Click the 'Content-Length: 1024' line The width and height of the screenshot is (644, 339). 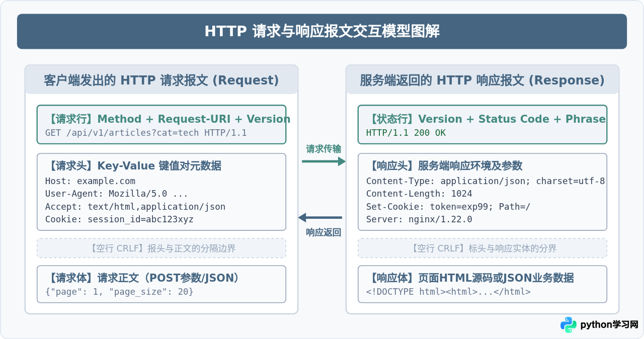[x=419, y=194]
